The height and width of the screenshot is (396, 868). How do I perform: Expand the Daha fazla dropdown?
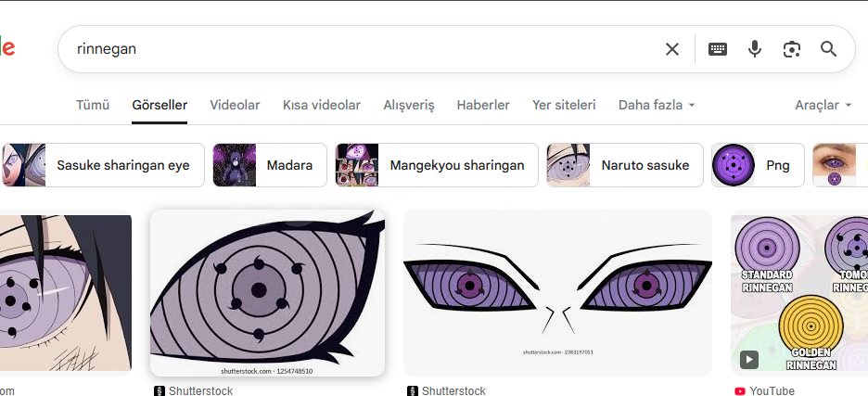pyautogui.click(x=657, y=105)
